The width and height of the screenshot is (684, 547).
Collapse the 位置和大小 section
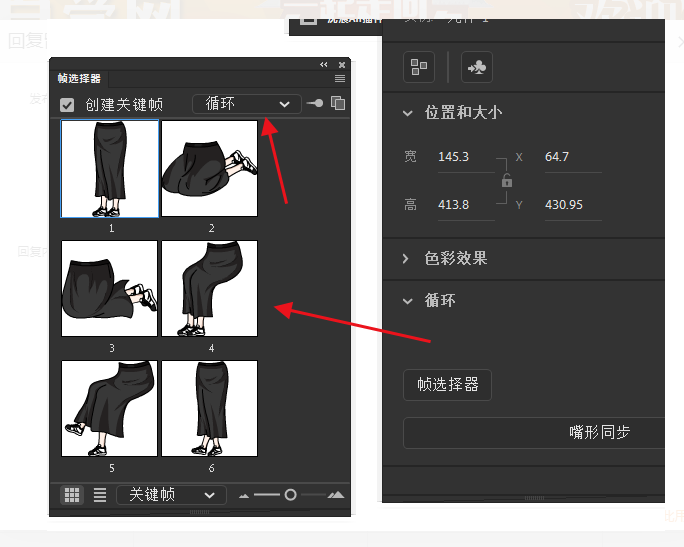407,113
